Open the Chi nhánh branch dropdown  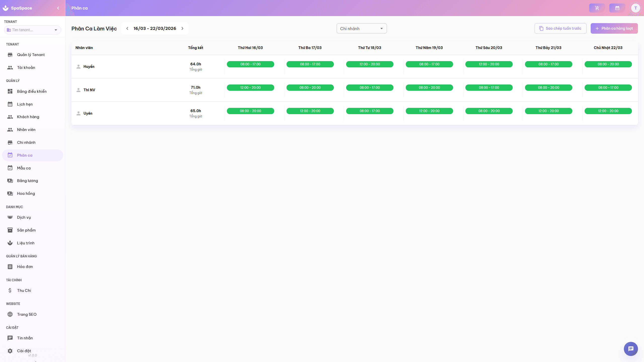pyautogui.click(x=361, y=28)
